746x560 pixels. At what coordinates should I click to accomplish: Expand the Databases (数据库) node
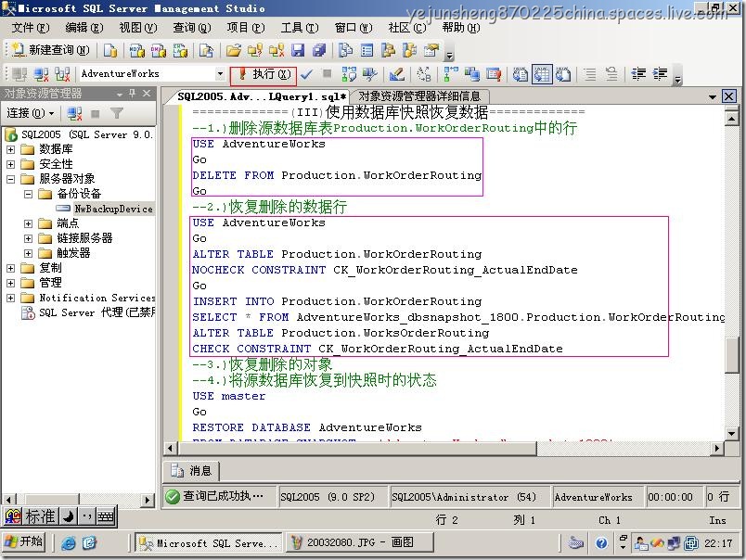10,149
